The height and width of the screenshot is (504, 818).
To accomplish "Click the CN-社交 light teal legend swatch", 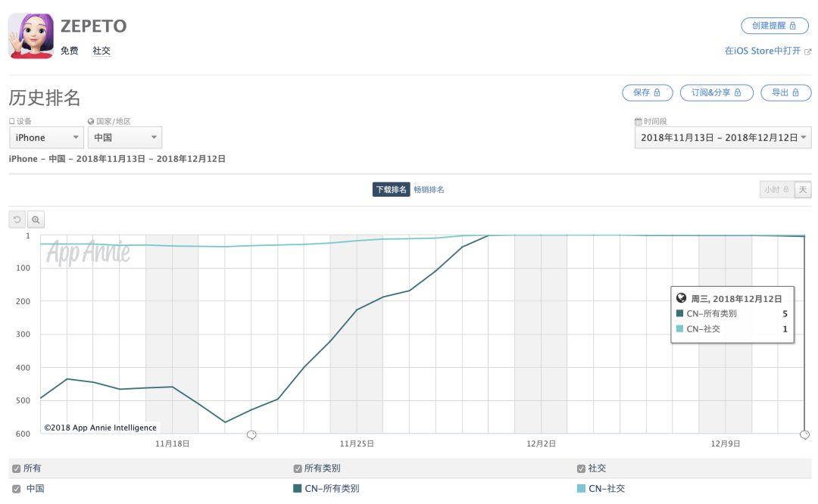I will tap(581, 489).
